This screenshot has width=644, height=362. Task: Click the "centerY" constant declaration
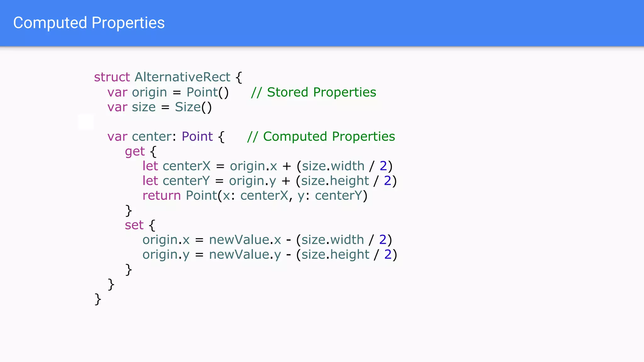tap(186, 181)
